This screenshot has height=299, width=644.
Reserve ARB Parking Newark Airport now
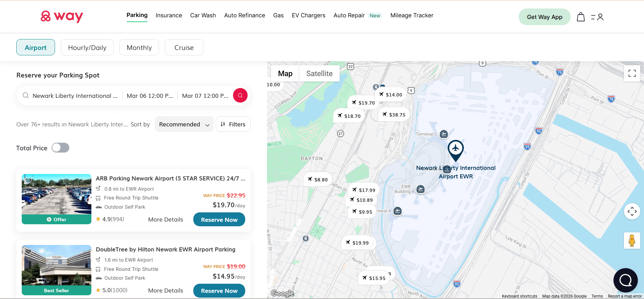[219, 219]
